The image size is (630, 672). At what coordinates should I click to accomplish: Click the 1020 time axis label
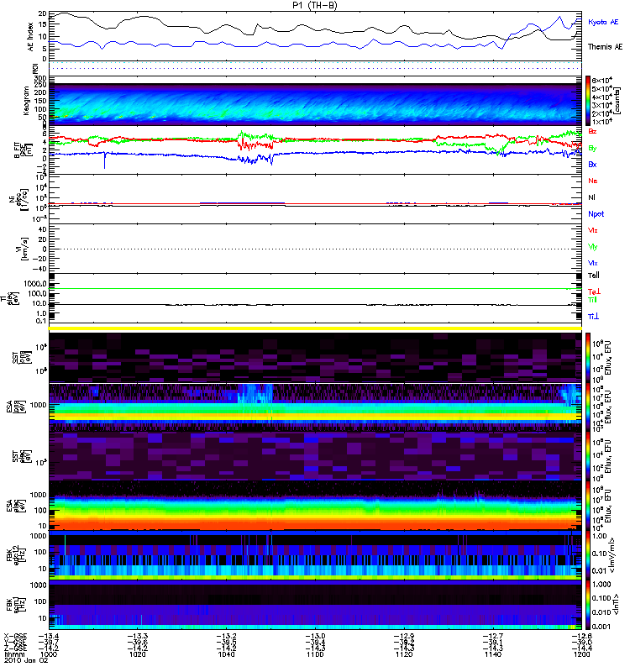tap(137, 654)
